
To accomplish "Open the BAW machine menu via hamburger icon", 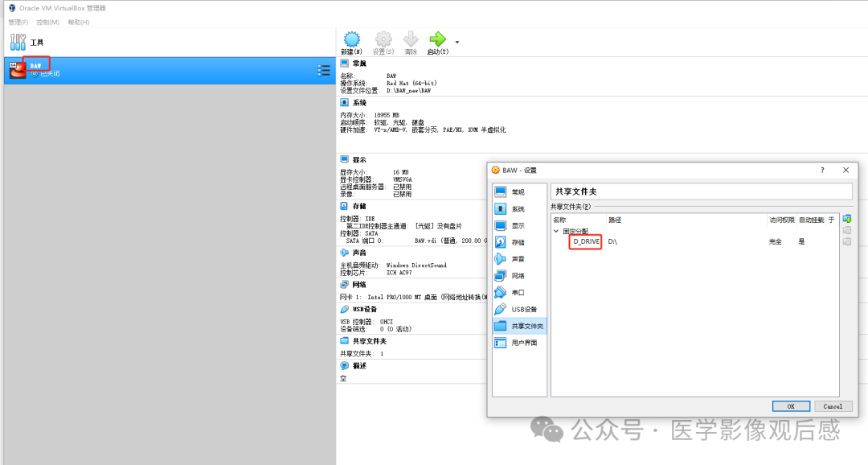I will [324, 70].
